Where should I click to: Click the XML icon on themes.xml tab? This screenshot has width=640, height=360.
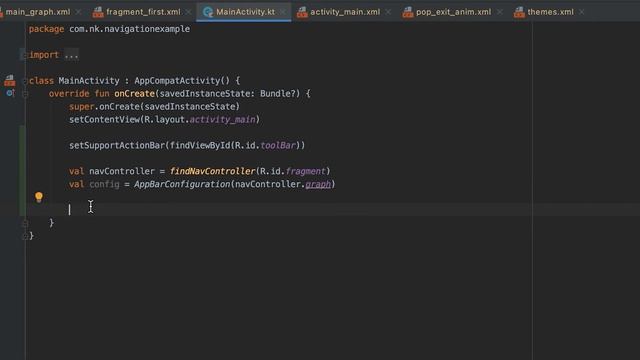(x=519, y=12)
